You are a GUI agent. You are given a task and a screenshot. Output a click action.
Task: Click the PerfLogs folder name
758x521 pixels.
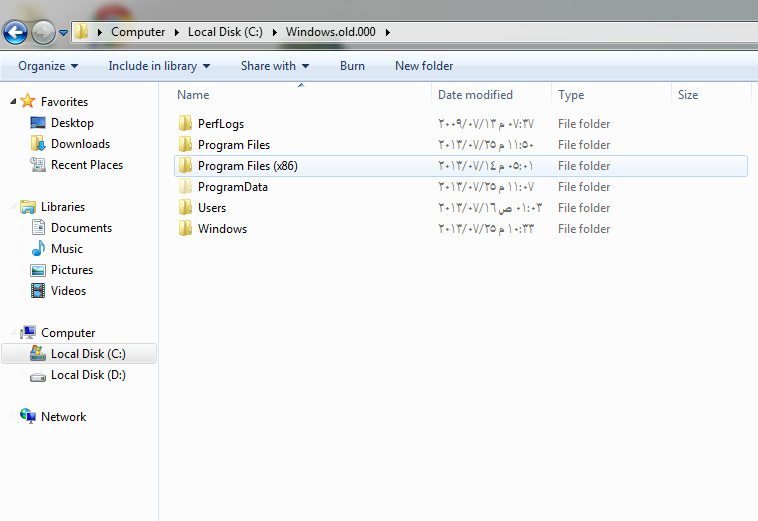pos(221,124)
